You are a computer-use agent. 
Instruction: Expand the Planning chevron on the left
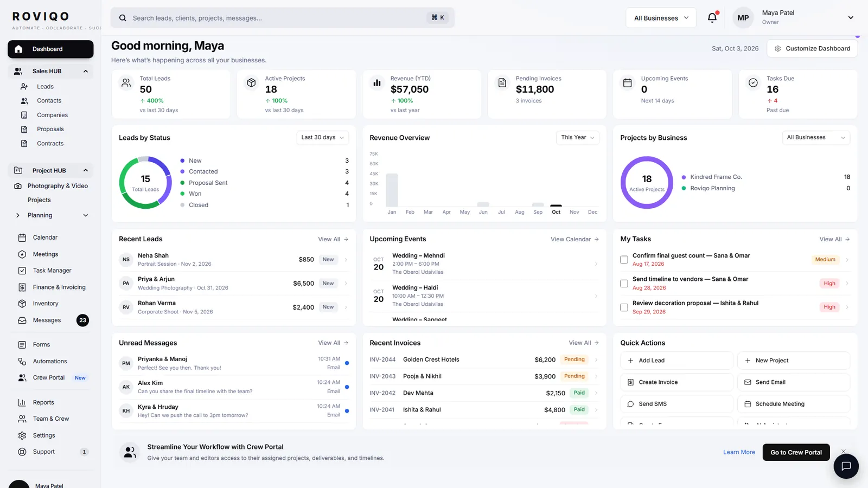(x=18, y=216)
